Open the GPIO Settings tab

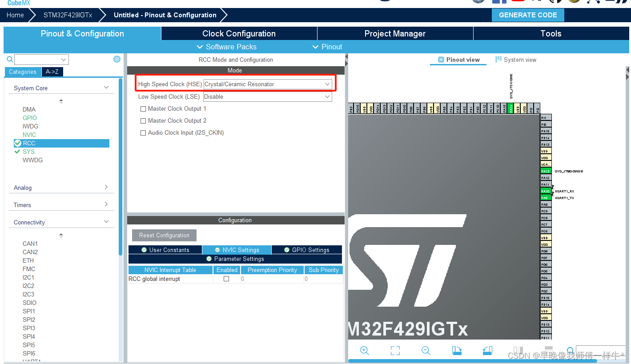tap(306, 250)
